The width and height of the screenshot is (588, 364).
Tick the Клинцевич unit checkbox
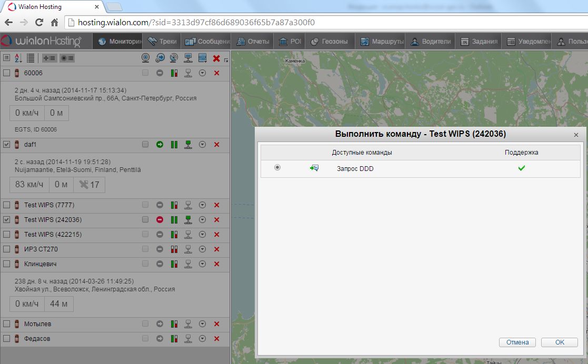7,264
